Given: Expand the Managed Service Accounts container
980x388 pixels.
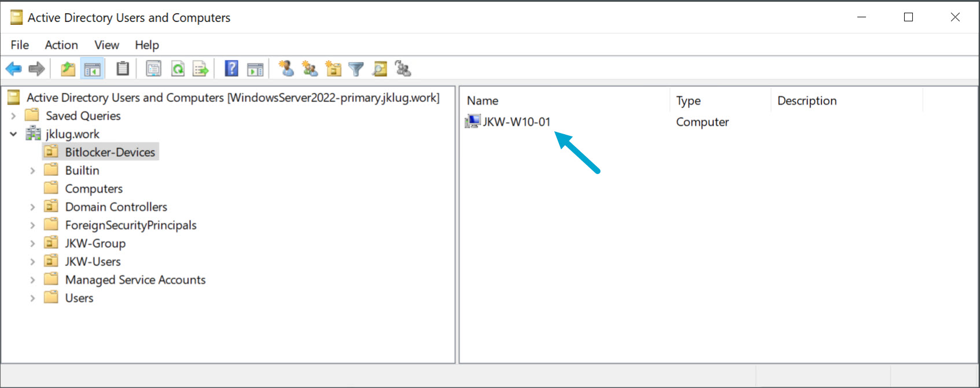Looking at the screenshot, I should tap(32, 280).
